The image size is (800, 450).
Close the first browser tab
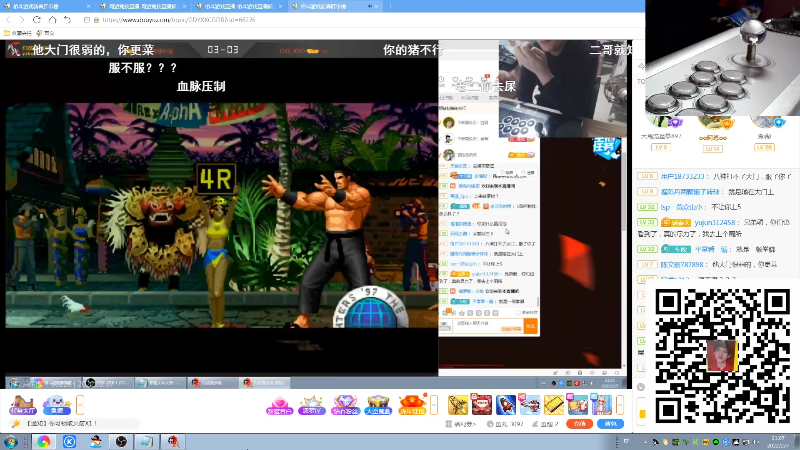click(88, 6)
